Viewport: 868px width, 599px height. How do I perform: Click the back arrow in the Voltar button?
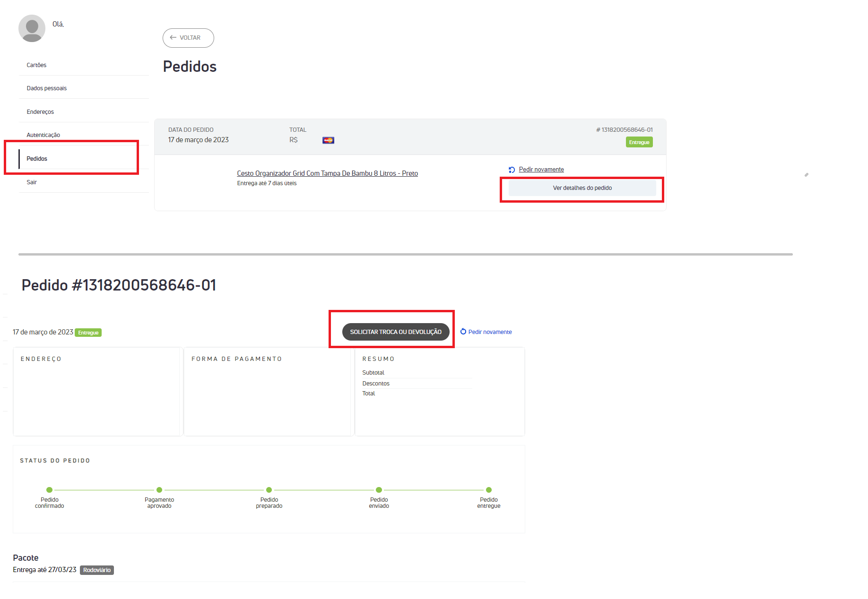tap(173, 38)
